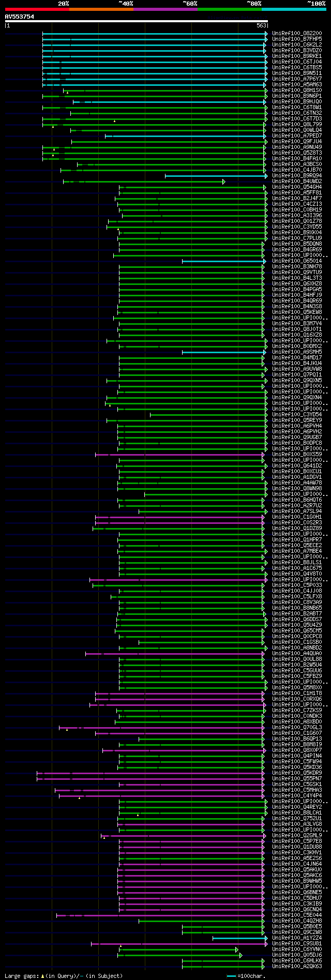Select hit label UniRef100_C4Y4P4
The image size is (331, 980).
pos(297,796)
